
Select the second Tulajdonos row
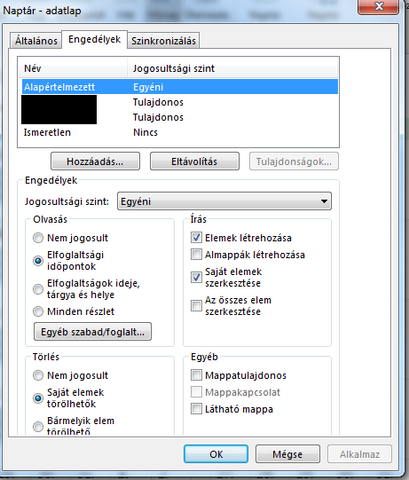click(180, 117)
